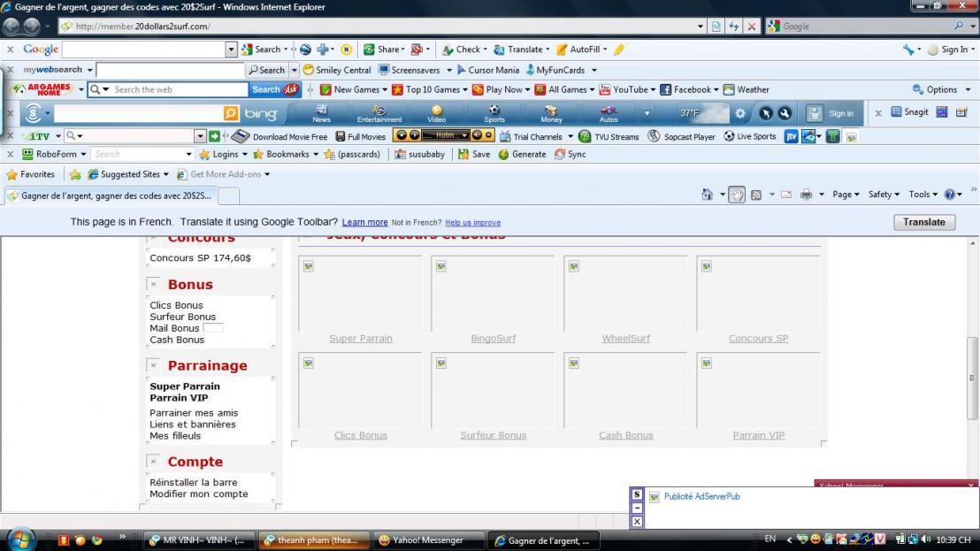Open Entertainment on the Bing bar

click(379, 114)
